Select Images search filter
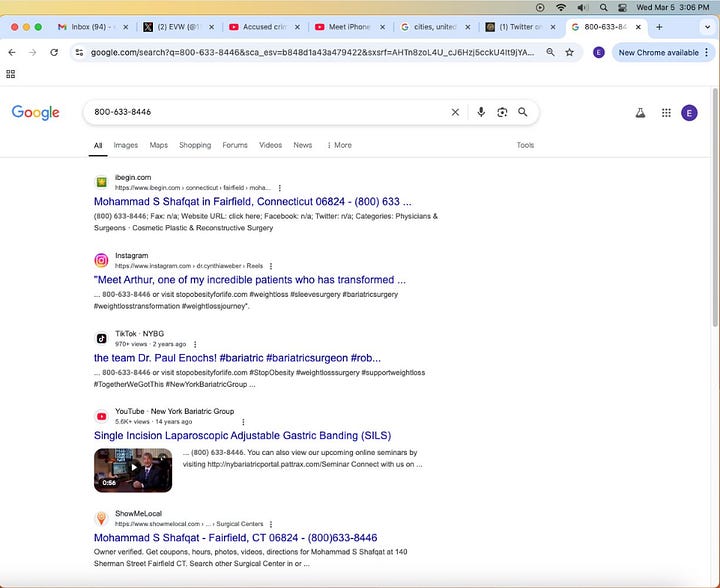This screenshot has height=588, width=720. (x=125, y=145)
